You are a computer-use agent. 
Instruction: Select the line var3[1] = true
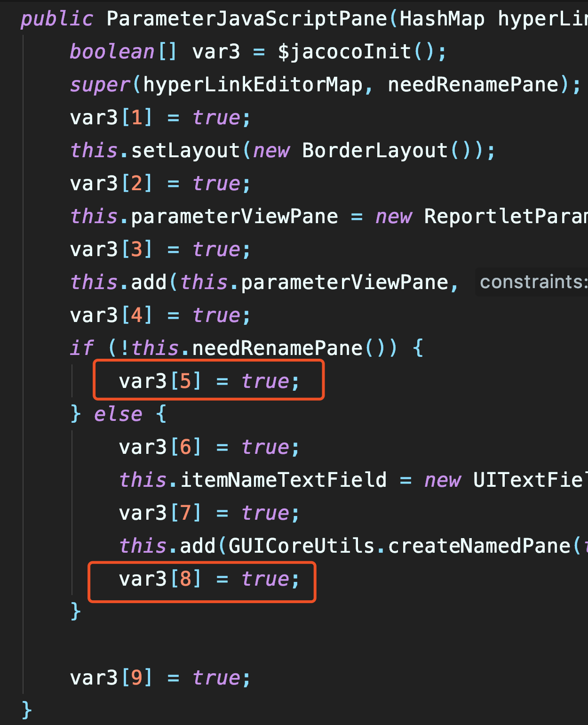(x=160, y=118)
